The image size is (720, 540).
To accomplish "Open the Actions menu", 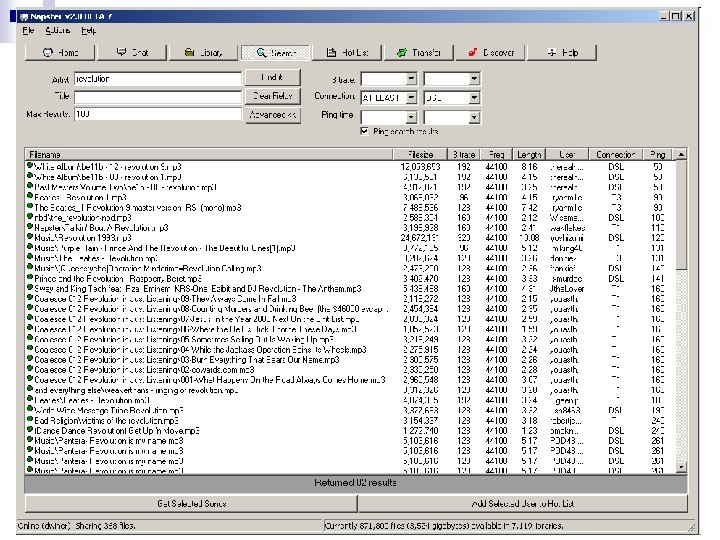I will click(x=58, y=31).
